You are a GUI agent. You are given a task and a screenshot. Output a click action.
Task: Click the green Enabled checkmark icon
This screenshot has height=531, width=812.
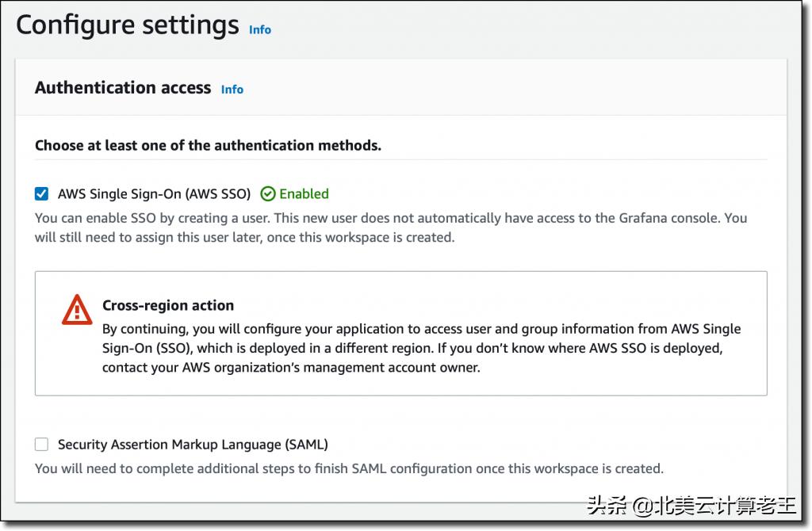pos(268,194)
